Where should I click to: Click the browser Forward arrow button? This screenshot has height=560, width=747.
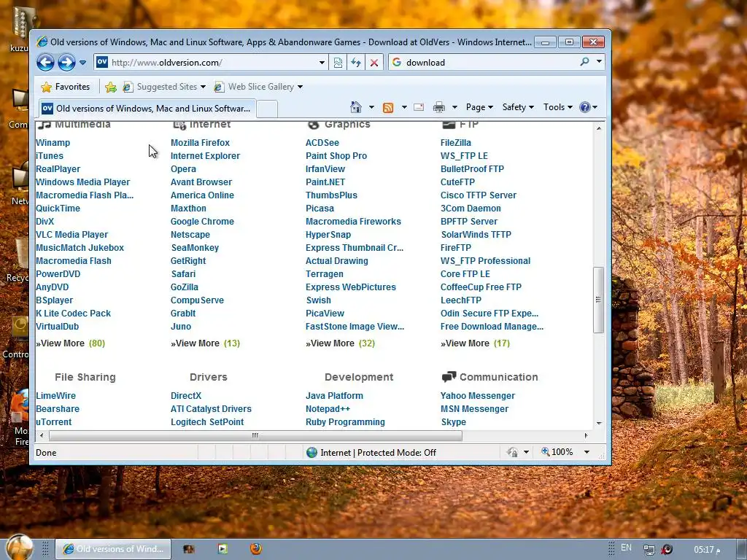pyautogui.click(x=66, y=63)
